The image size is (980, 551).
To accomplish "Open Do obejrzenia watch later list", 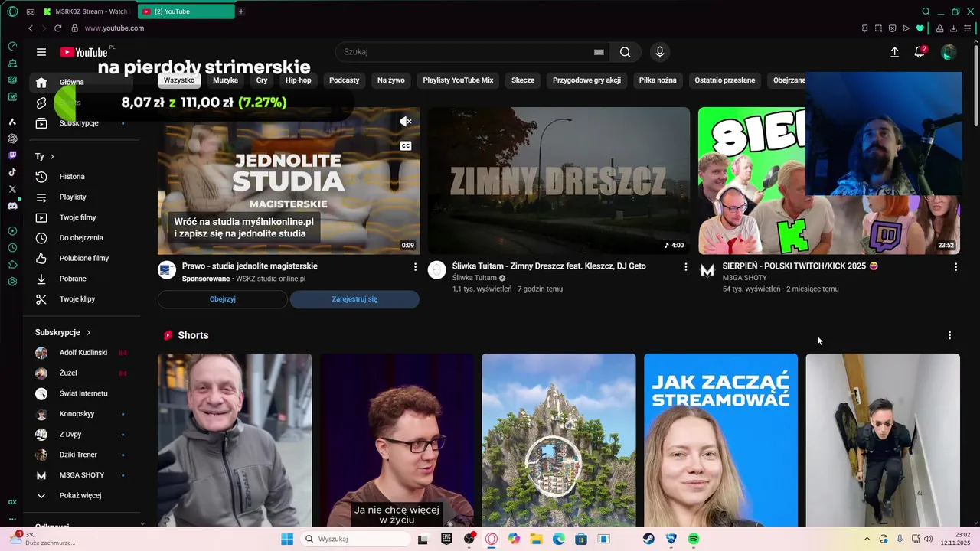I will point(82,238).
